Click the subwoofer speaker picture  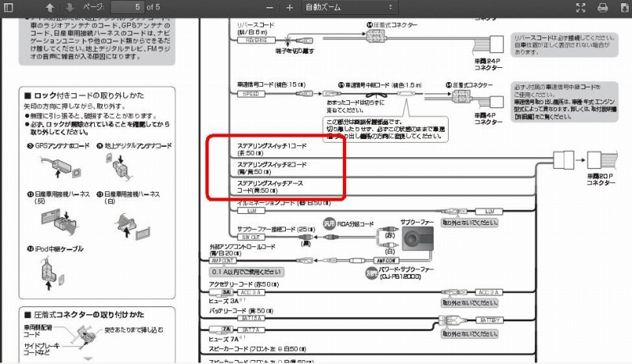click(417, 238)
